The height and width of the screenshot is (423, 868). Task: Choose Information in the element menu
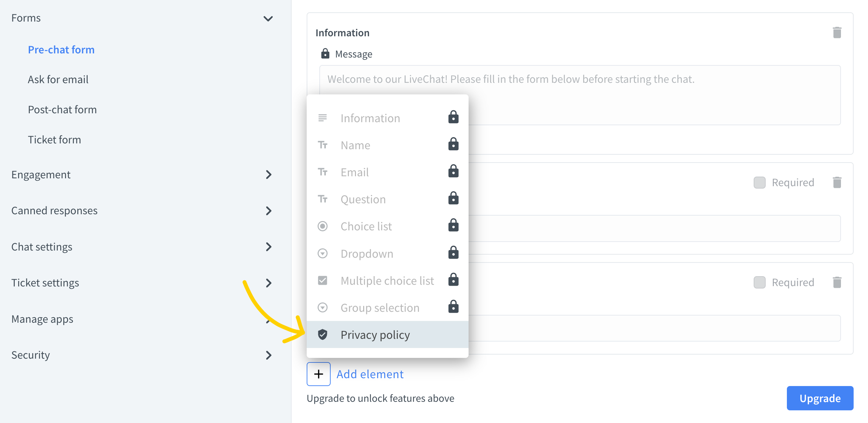tap(387, 118)
